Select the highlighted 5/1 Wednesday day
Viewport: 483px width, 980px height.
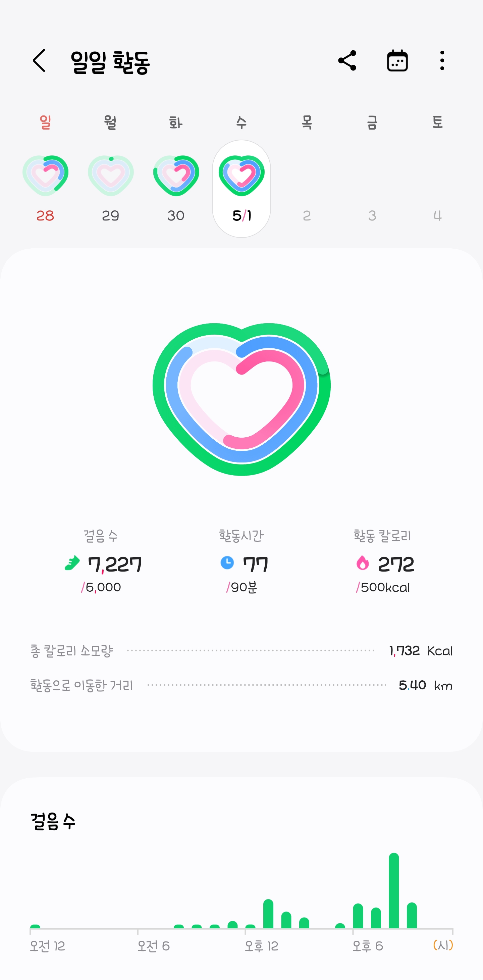241,188
